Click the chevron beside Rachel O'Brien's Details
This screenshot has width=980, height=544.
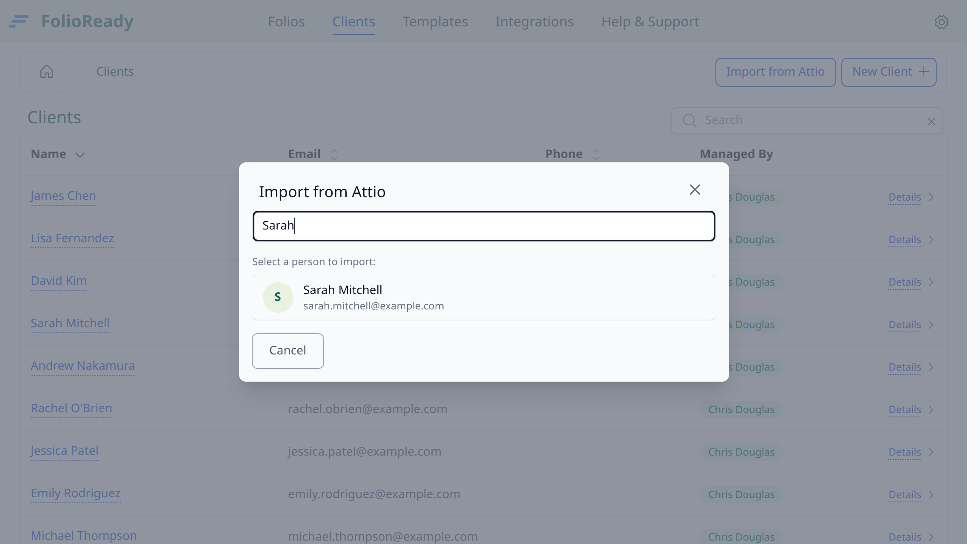(931, 410)
